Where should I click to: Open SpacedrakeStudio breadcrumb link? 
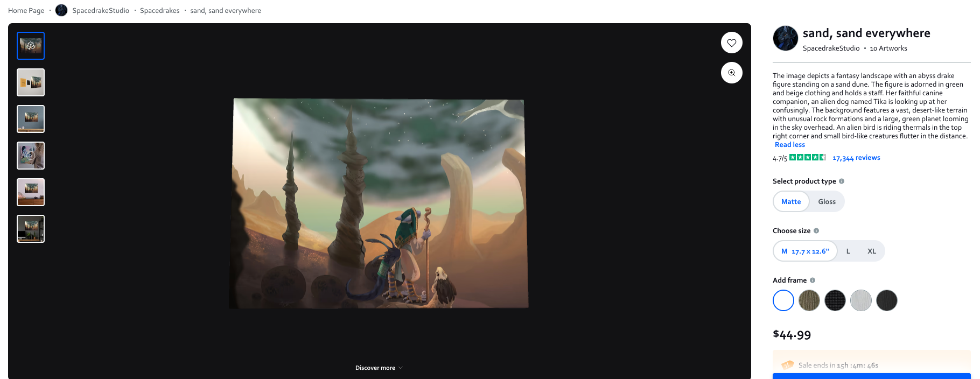click(101, 10)
